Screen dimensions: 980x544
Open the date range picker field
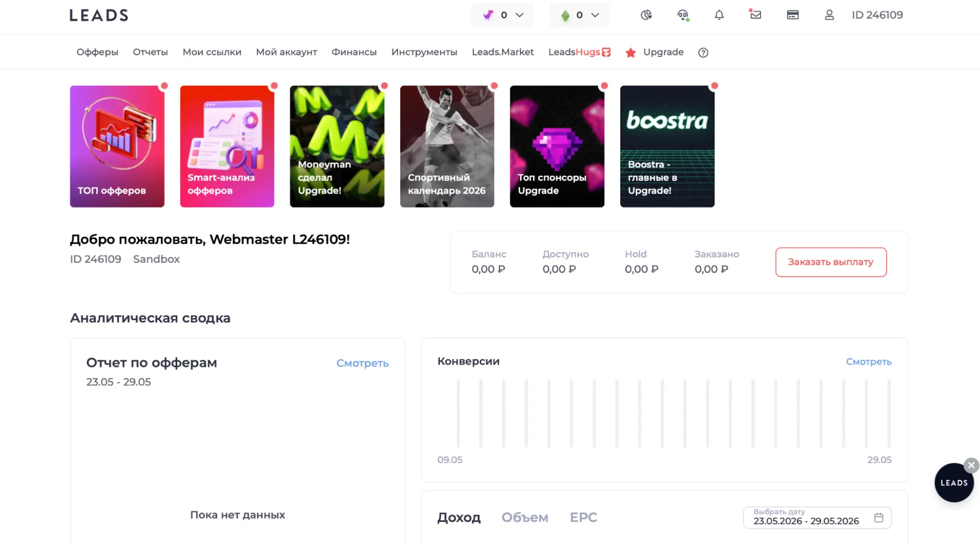[817, 517]
